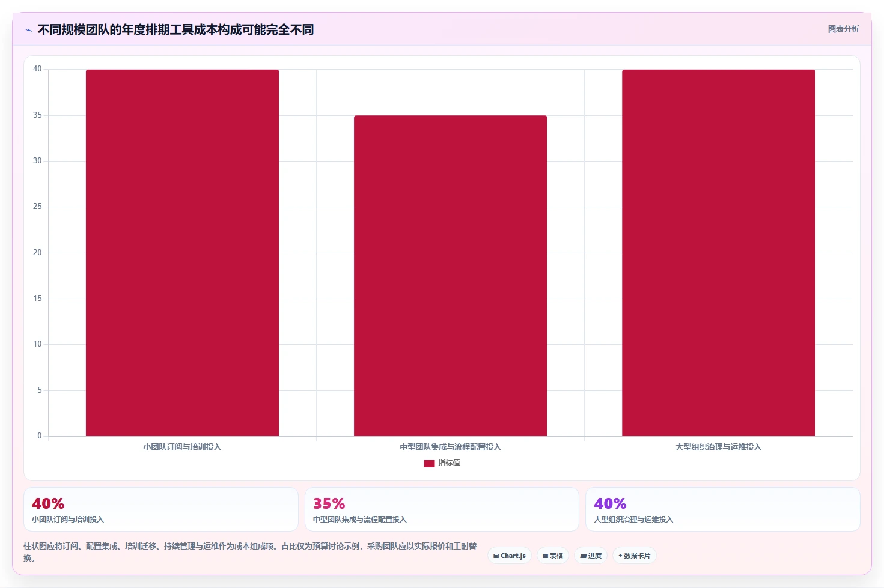Click the 数据卡片 tag
Screen dimensions: 884x588
coord(634,556)
